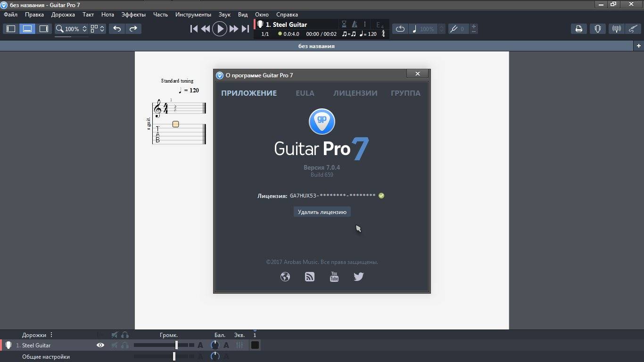
Task: Switch to the ЛИЦЕНЗИИ tab
Action: 355,93
